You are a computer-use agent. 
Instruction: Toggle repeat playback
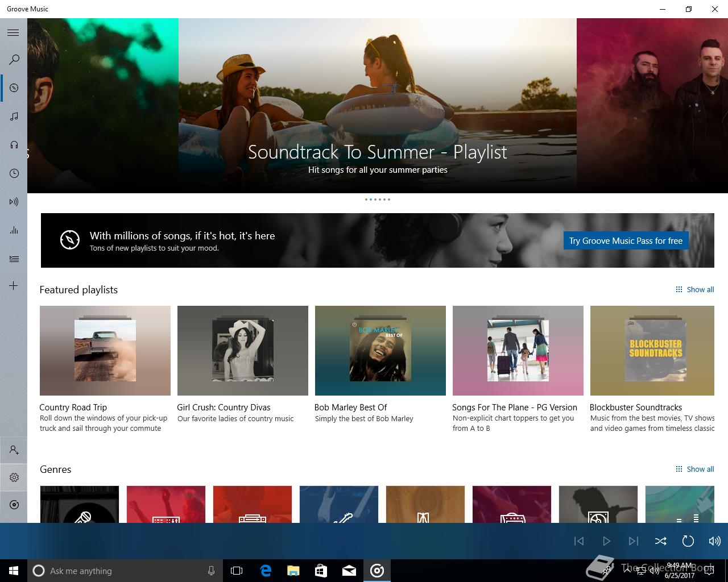(688, 541)
